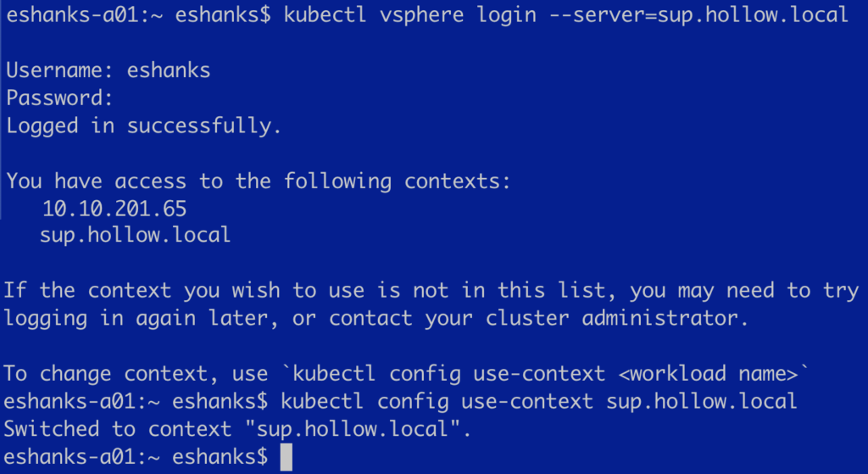868x474 pixels.
Task: Click the "Username: eshanks" line
Action: [x=108, y=70]
